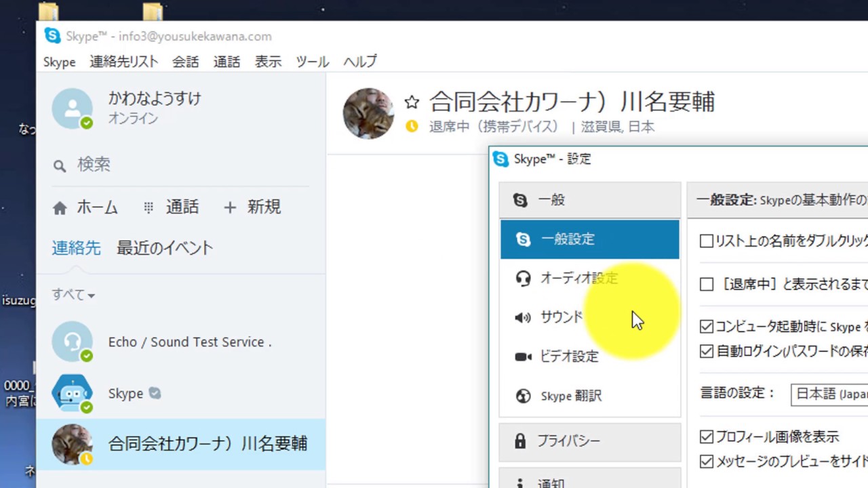Viewport: 868px width, 488px height.
Task: Click the Skype logo in settings title bar
Action: click(x=500, y=159)
